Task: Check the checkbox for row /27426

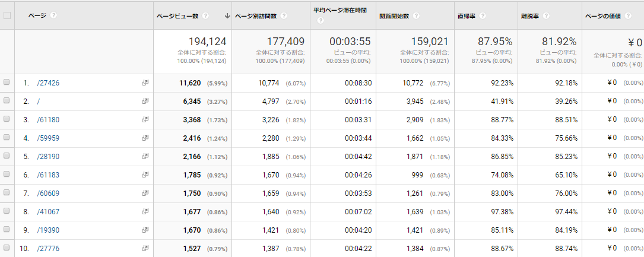Action: tap(7, 83)
